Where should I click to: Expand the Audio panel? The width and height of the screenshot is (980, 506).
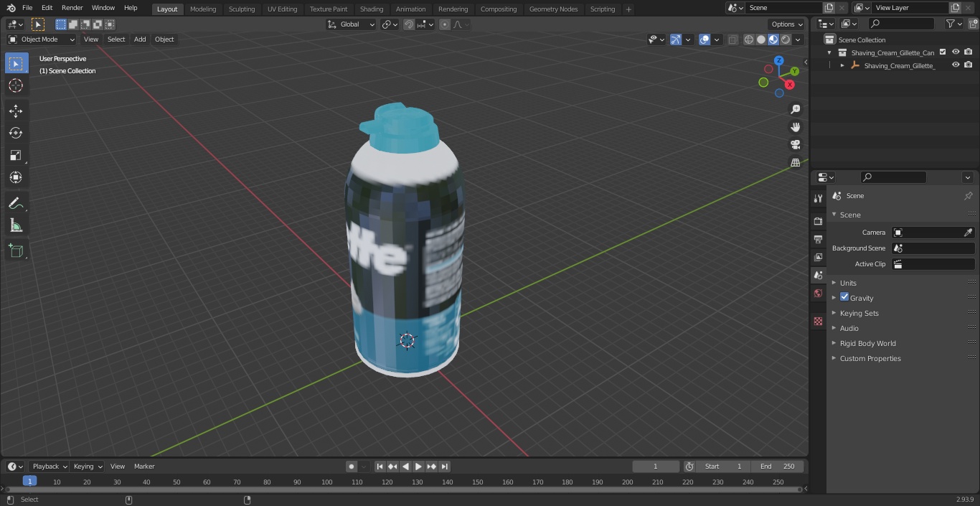coord(849,328)
